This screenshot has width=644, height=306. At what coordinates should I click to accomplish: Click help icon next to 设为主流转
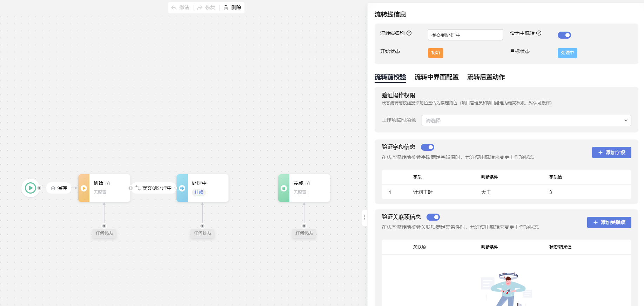coord(539,33)
